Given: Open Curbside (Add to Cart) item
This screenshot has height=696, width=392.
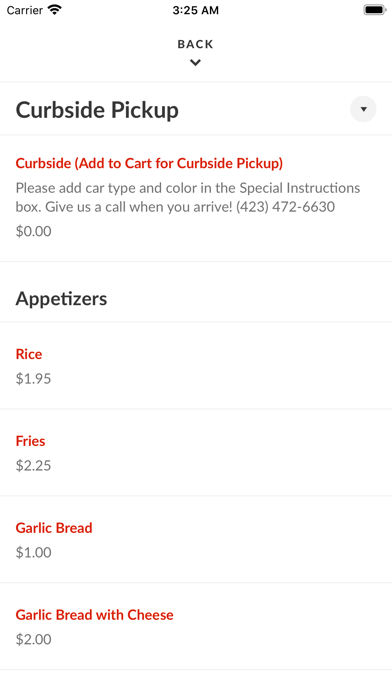Looking at the screenshot, I should tap(149, 163).
